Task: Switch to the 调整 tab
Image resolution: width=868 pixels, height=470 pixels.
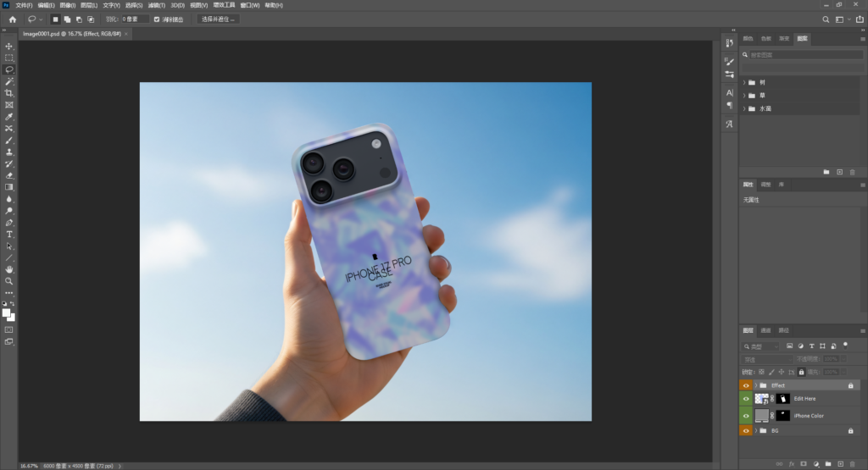Action: [x=765, y=185]
